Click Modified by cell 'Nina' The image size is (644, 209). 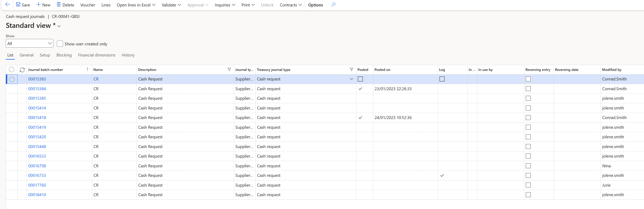[606, 166]
